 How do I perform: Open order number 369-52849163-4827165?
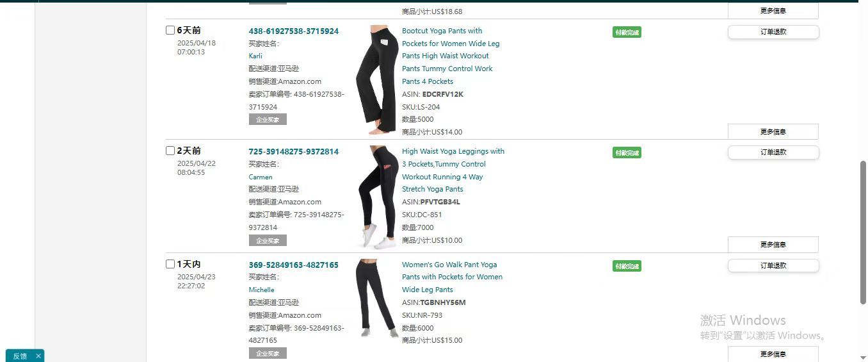[x=294, y=265]
